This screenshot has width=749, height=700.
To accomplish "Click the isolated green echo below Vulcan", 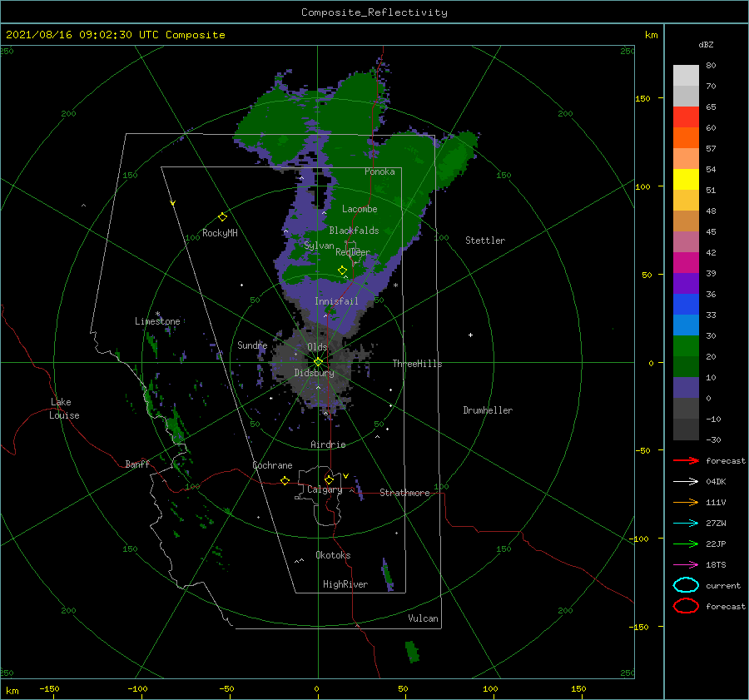I will [412, 653].
